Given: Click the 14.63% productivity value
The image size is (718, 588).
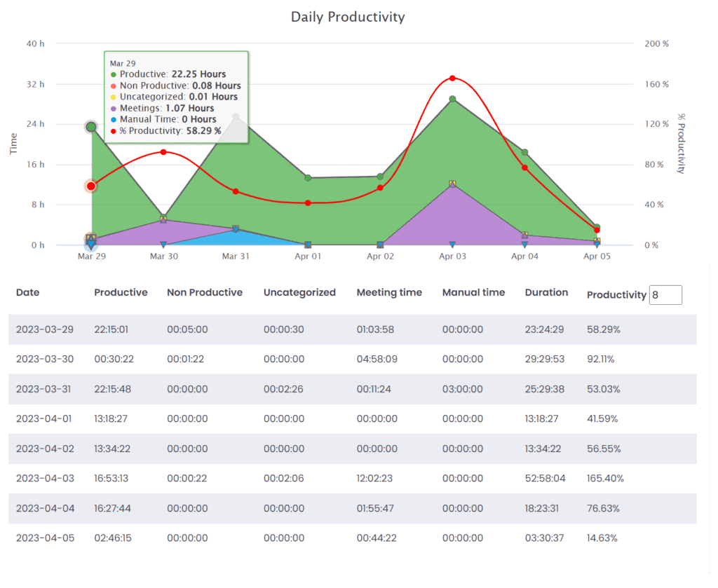Looking at the screenshot, I should (602, 538).
